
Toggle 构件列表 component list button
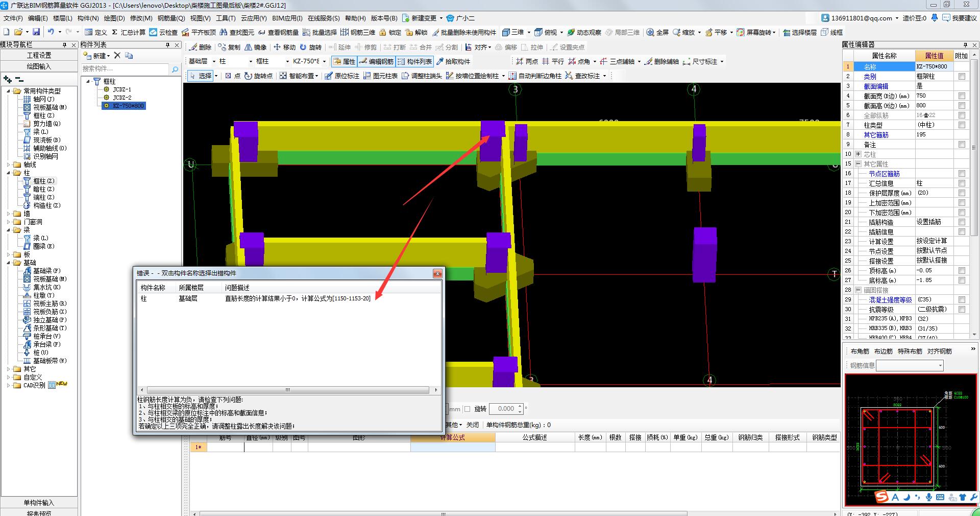coord(414,61)
